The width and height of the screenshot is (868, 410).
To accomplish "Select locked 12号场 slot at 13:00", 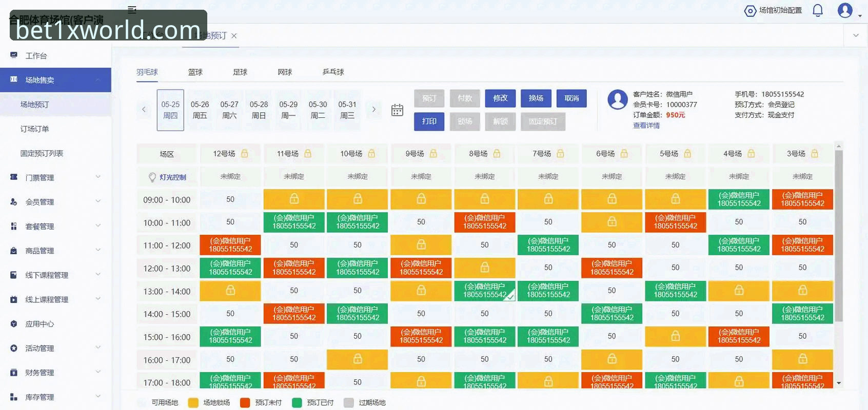I will pos(230,291).
